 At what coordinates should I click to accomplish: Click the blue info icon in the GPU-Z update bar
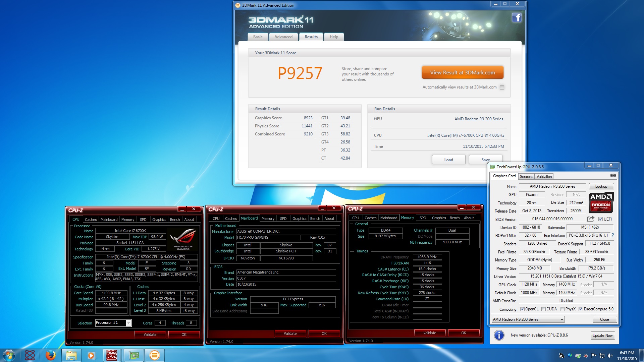click(499, 335)
